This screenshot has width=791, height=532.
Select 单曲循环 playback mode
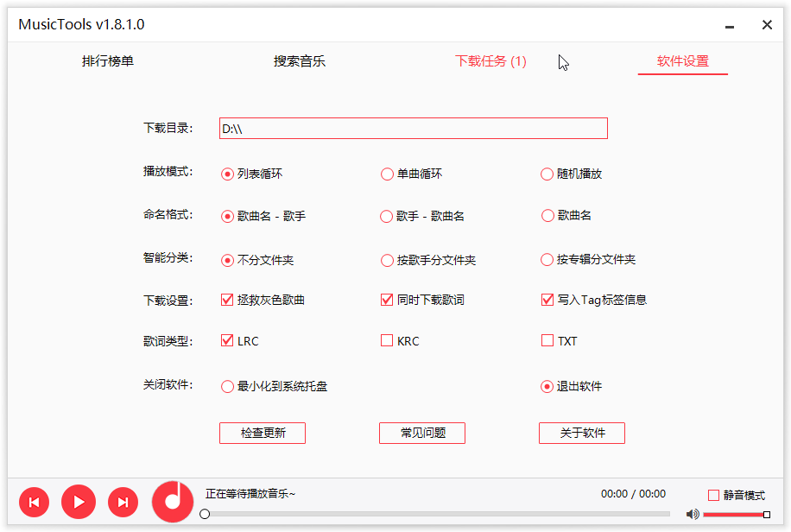tap(387, 174)
